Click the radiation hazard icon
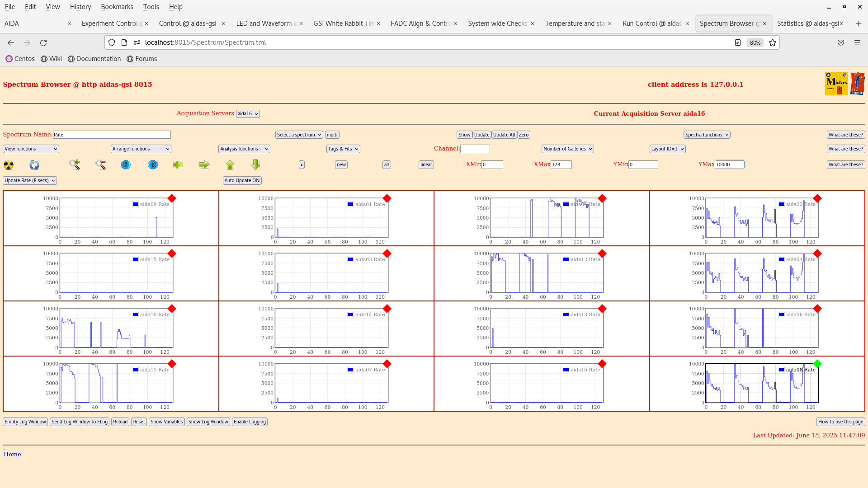 [x=9, y=165]
